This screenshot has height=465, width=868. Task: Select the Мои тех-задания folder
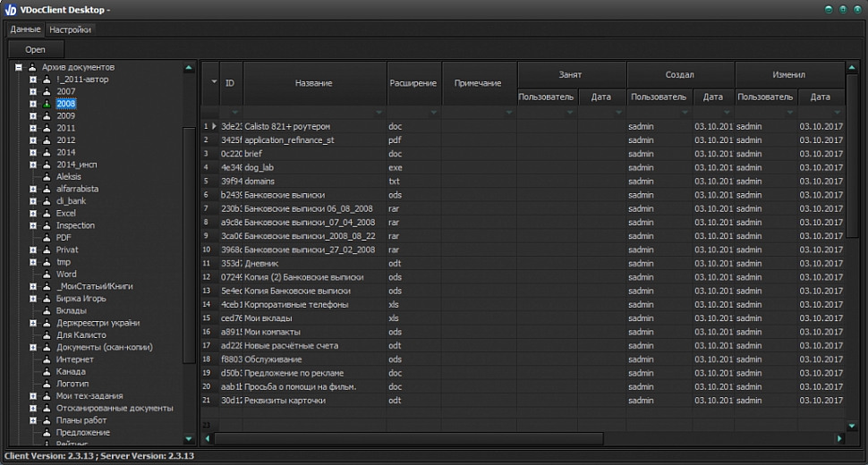[89, 396]
